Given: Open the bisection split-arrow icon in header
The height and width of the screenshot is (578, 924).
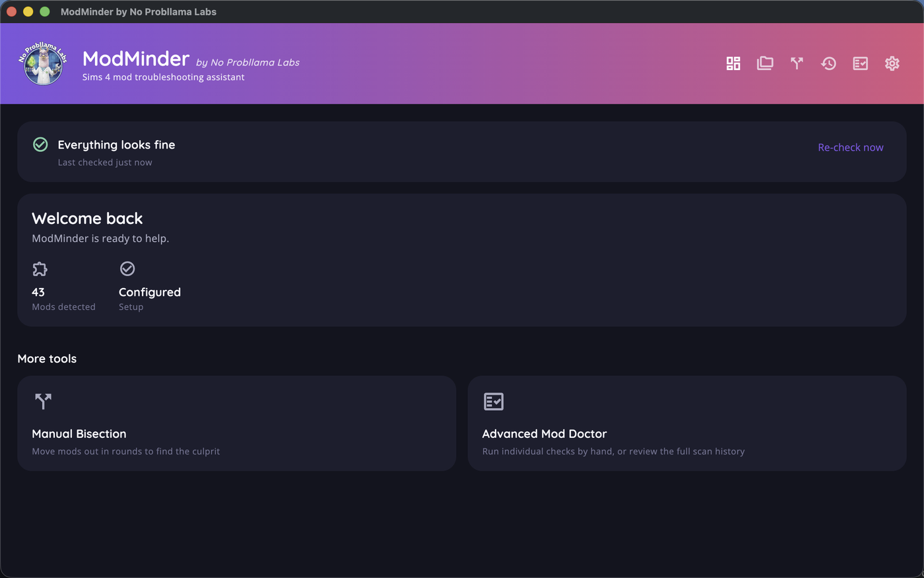Looking at the screenshot, I should [797, 63].
